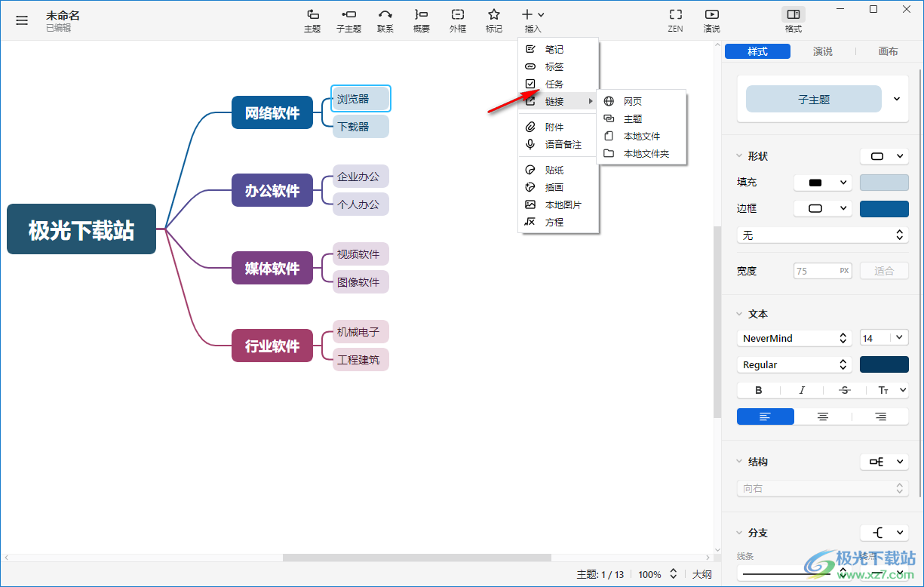Toggle strikethrough text formatting
Image resolution: width=924 pixels, height=587 pixels.
tap(845, 390)
